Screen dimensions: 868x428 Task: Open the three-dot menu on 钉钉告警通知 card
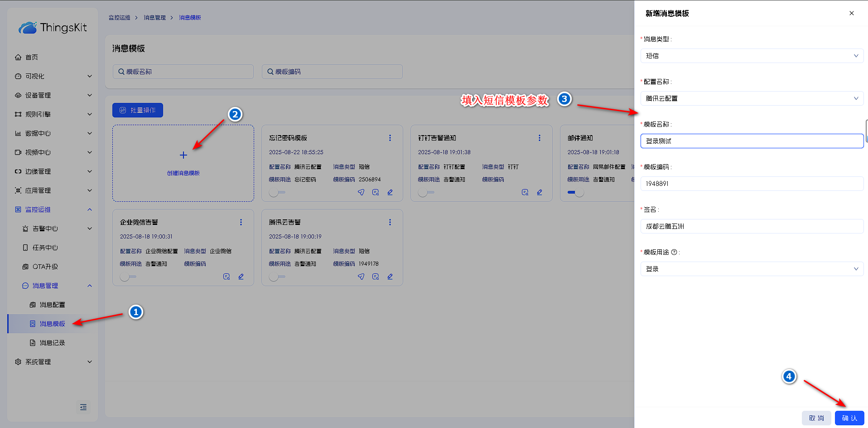539,138
